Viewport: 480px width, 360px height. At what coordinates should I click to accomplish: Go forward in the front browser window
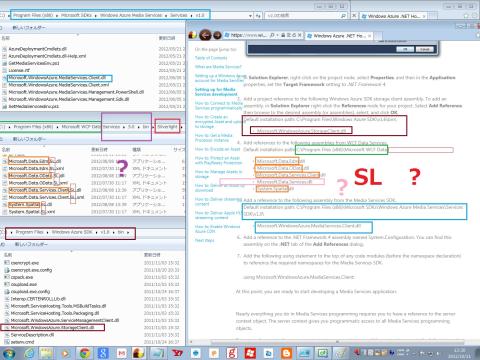[x=217, y=35]
